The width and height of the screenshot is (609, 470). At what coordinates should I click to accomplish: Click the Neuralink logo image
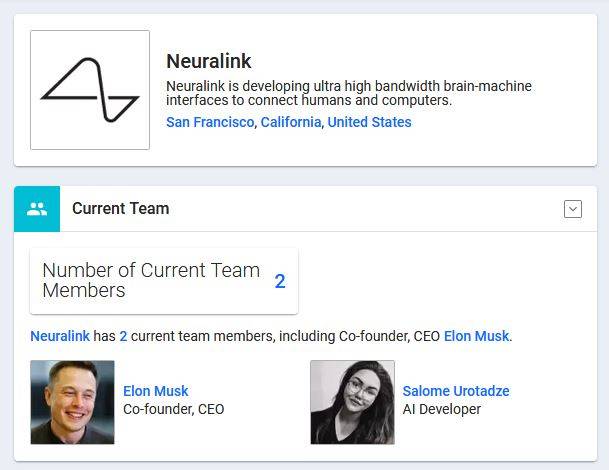click(x=90, y=90)
